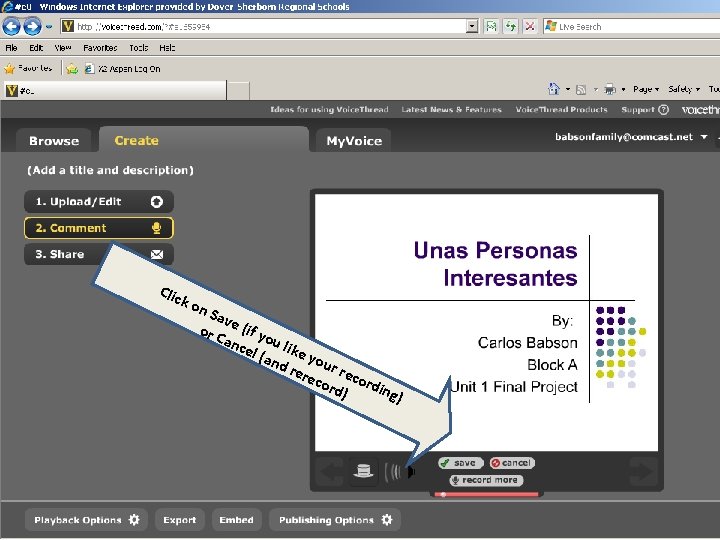
Task: Expand the address bar history dropdown
Action: [x=472, y=27]
